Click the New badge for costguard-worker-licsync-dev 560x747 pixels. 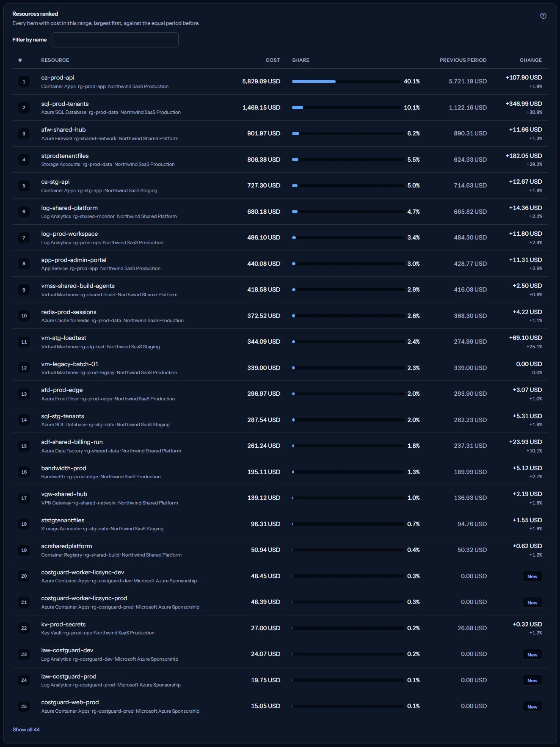(x=532, y=576)
